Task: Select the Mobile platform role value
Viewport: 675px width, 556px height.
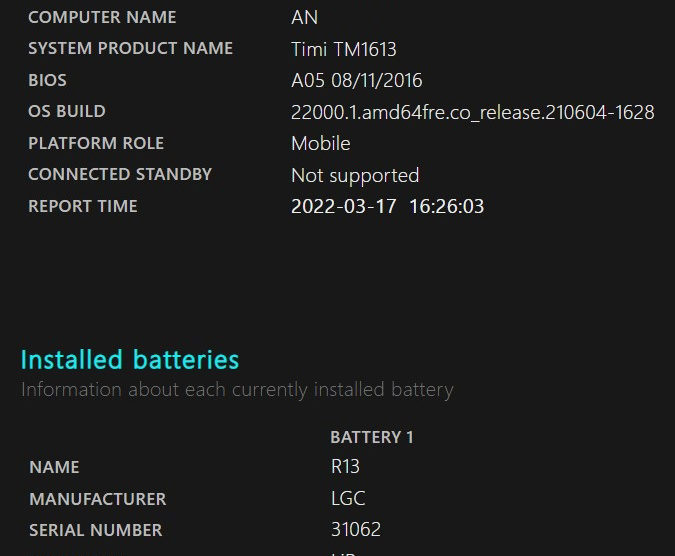Action: [320, 143]
